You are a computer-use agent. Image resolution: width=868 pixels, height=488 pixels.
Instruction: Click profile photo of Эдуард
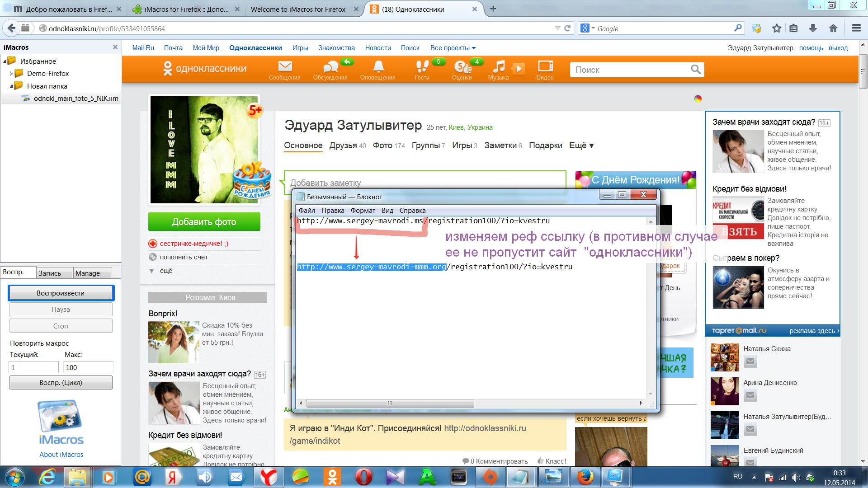(x=204, y=150)
